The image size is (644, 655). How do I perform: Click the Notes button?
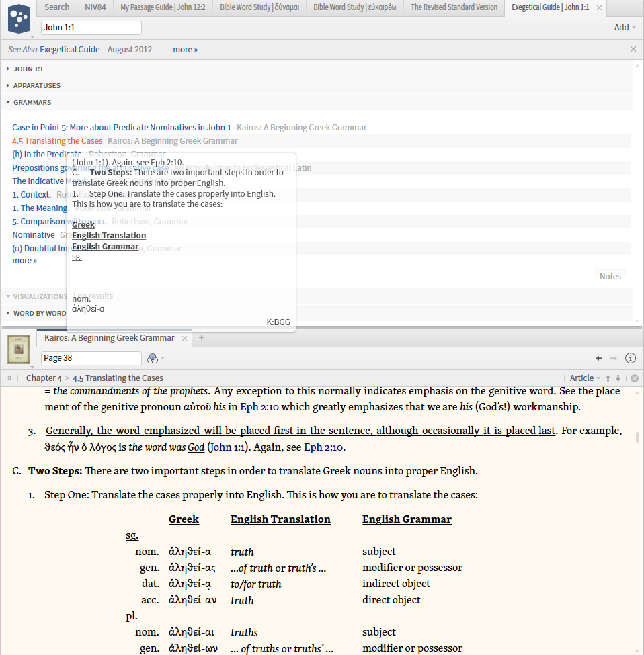tap(610, 276)
